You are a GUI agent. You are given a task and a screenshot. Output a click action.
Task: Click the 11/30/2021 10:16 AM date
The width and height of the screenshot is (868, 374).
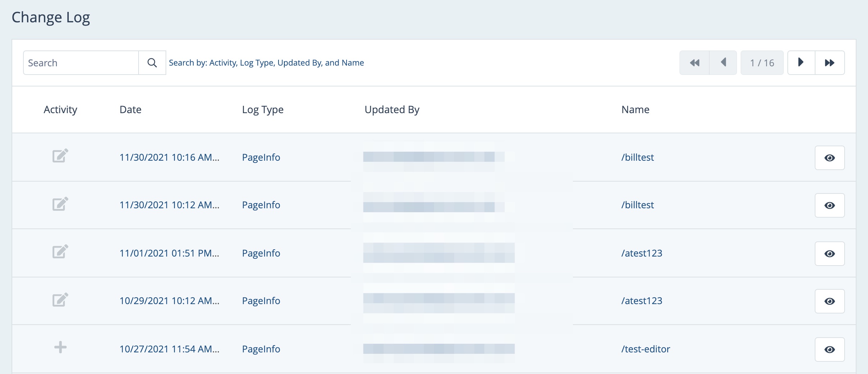click(169, 157)
